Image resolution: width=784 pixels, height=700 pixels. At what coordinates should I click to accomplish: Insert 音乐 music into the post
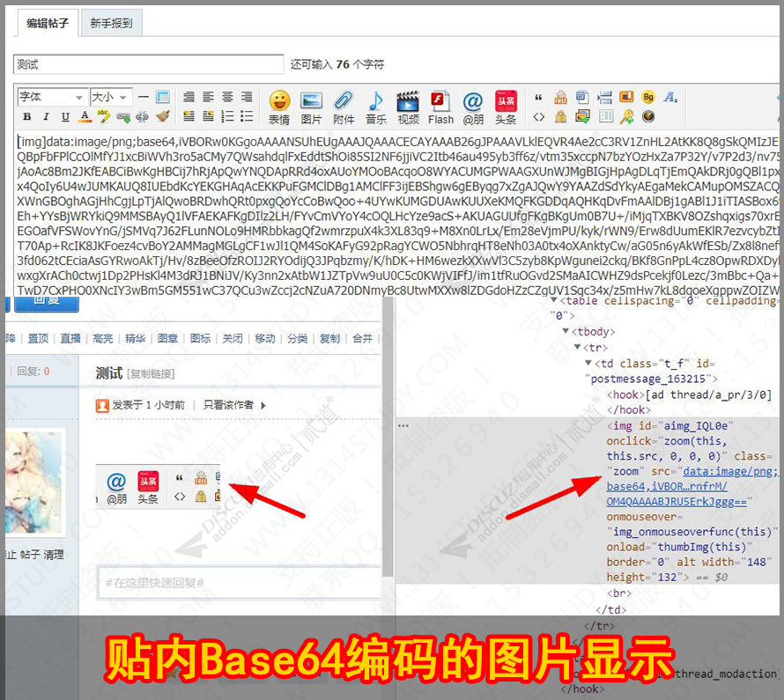(376, 107)
